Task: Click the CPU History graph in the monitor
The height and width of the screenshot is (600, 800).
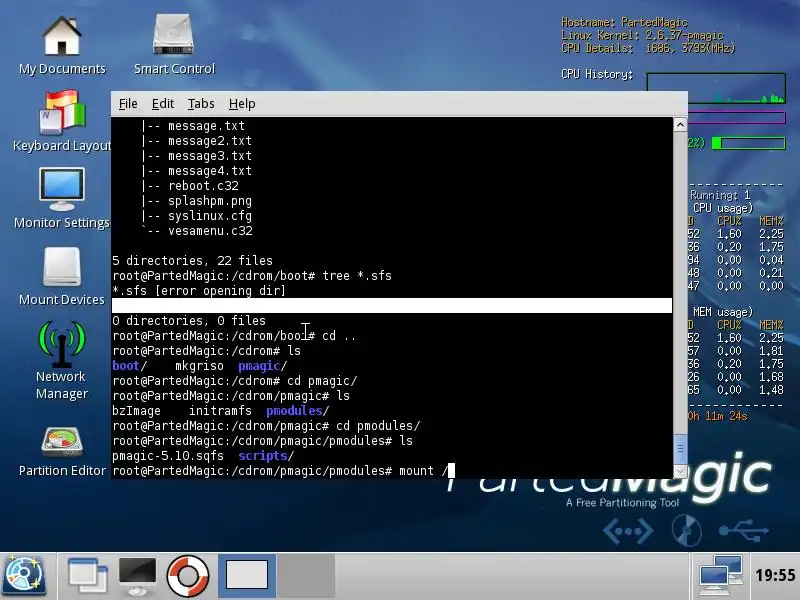Action: 716,88
